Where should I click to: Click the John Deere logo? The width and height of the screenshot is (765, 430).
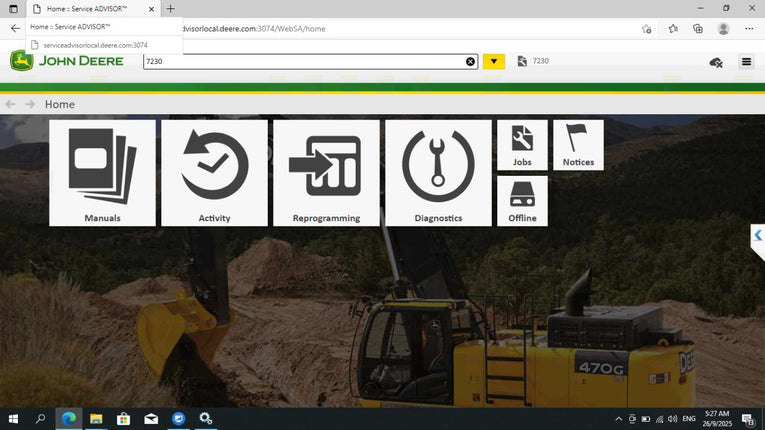click(67, 61)
